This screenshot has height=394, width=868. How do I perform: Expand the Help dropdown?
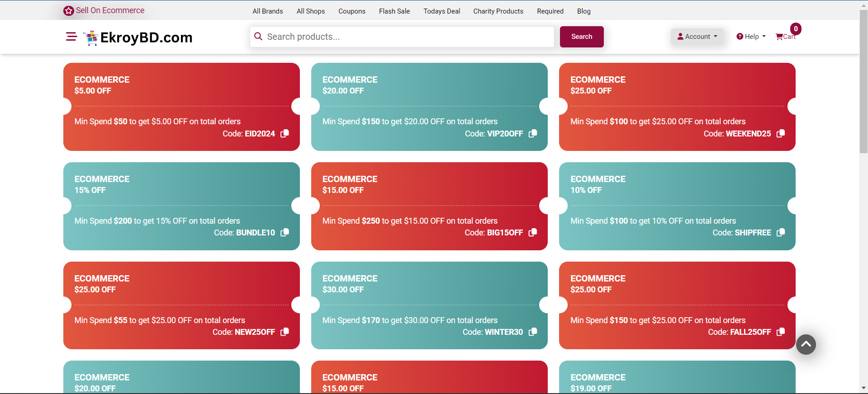751,37
